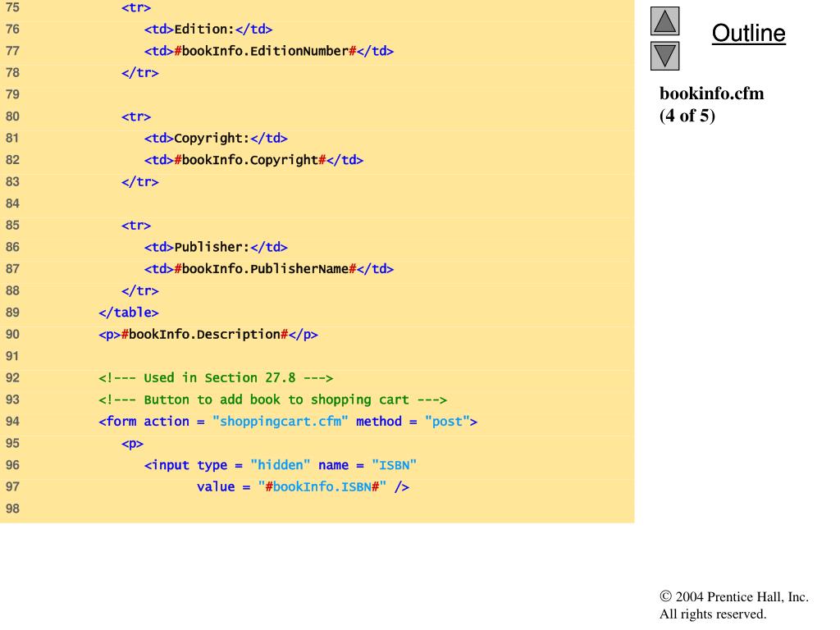The width and height of the screenshot is (840, 630).
Task: Click the 'Copyright:' cell on line 81
Action: [216, 138]
